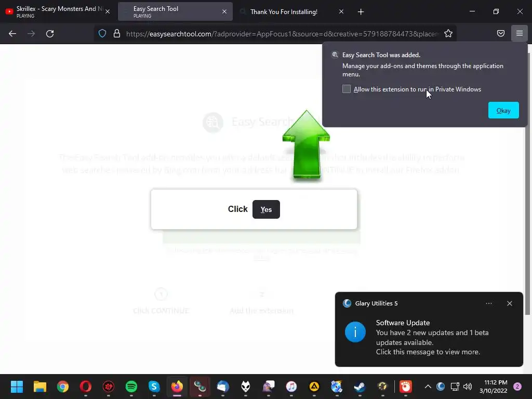This screenshot has width=532, height=399.
Task: Open the Firefox application menu
Action: (520, 33)
